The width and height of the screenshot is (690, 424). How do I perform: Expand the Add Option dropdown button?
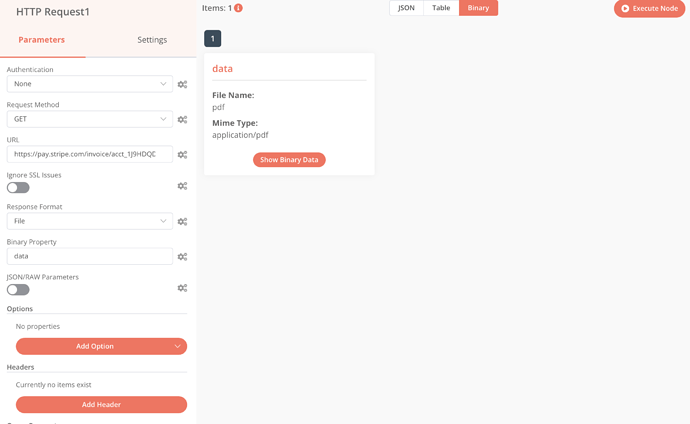pos(101,347)
